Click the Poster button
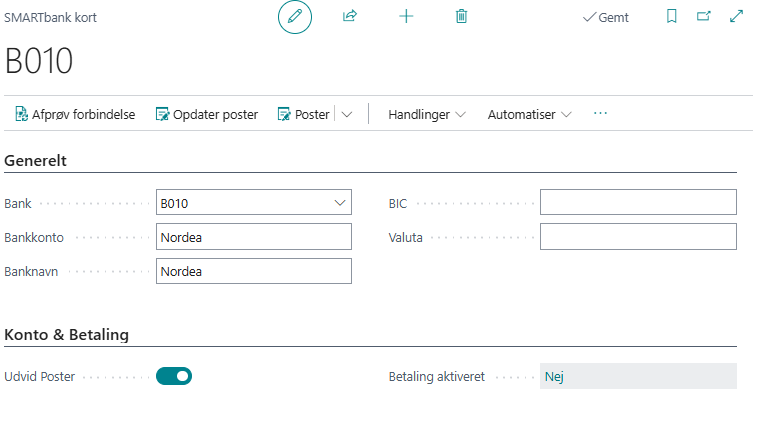 coord(303,114)
